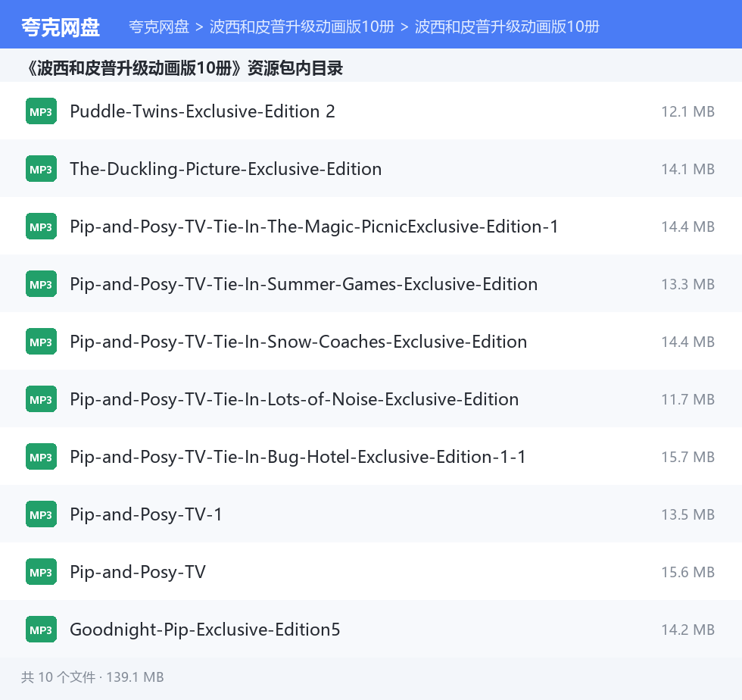The image size is (742, 700).
Task: Select Goodnight-Pip-Exclusive-Edition5 file name
Action: (x=205, y=630)
